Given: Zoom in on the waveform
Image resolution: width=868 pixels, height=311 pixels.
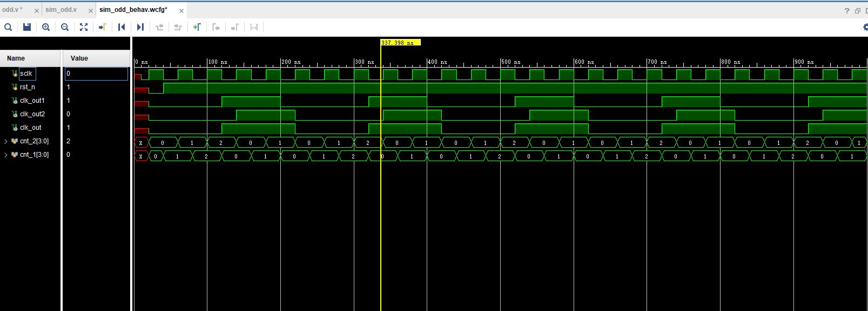Looking at the screenshot, I should [46, 27].
